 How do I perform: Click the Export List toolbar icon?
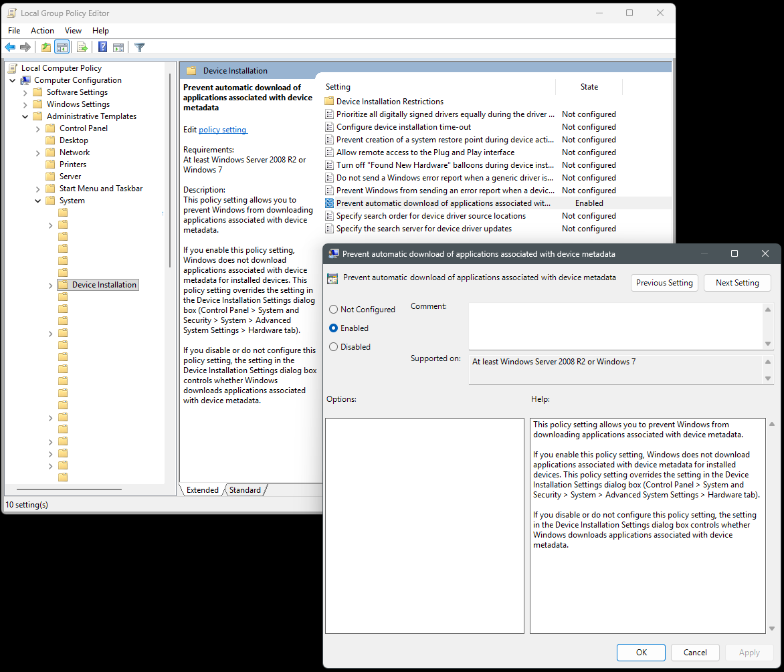click(x=82, y=47)
